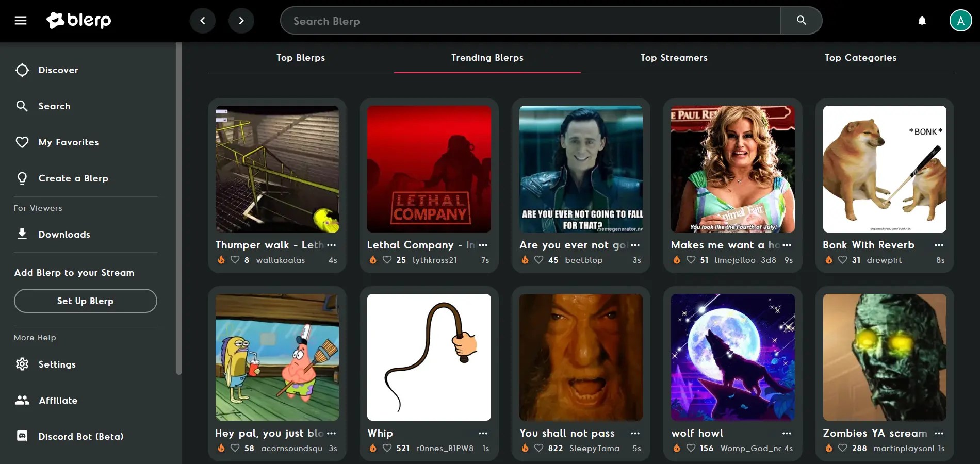This screenshot has height=464, width=980.
Task: Click the Discord Bot chat icon
Action: 22,436
